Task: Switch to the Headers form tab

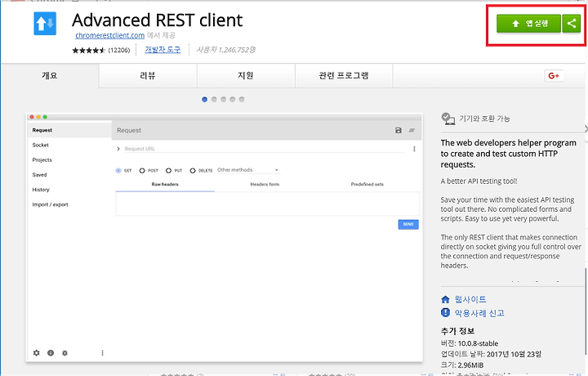Action: (265, 184)
